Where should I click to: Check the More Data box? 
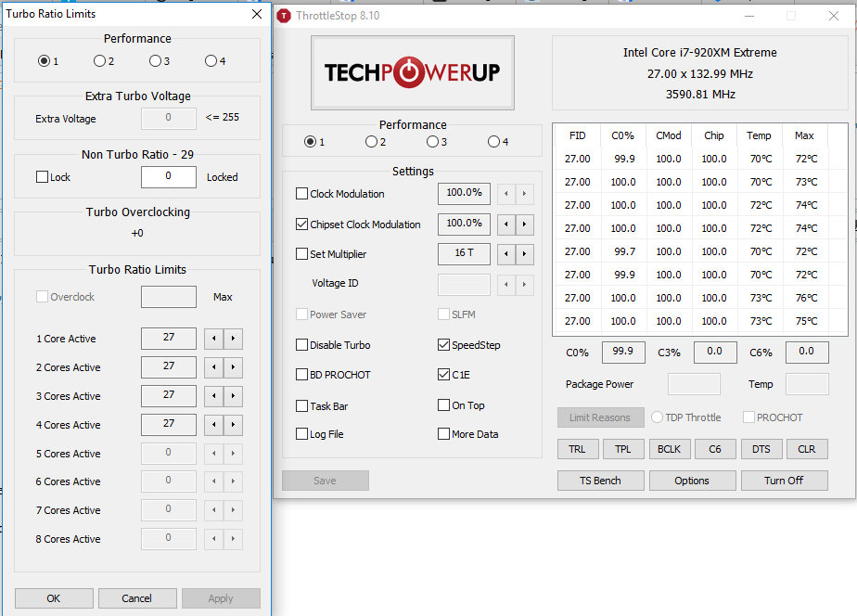[x=443, y=434]
